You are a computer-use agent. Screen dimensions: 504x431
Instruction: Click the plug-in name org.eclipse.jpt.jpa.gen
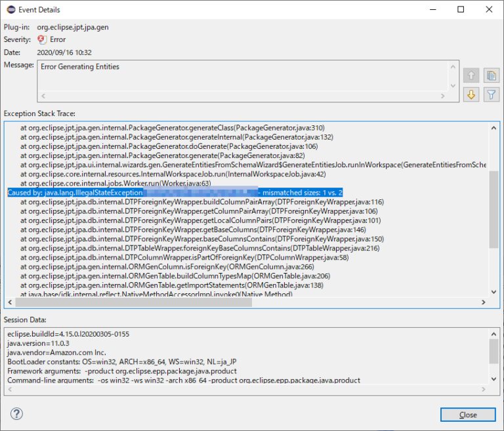coord(73,27)
